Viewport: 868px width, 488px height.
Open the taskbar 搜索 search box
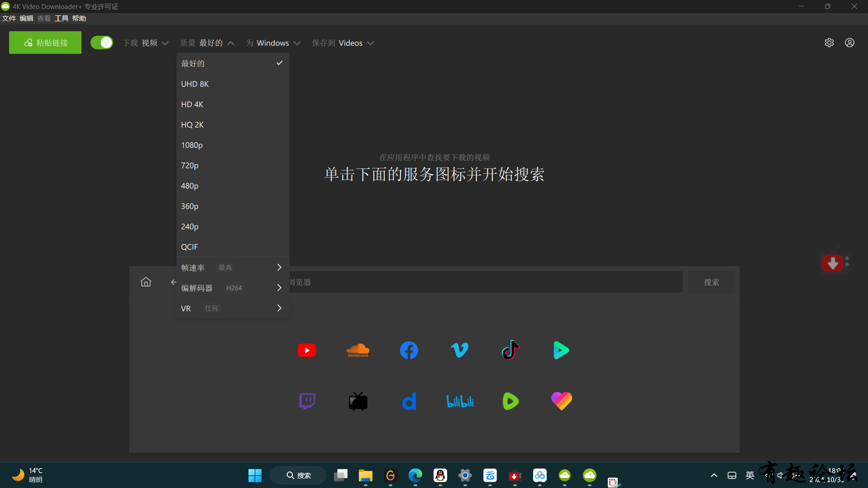pos(298,475)
